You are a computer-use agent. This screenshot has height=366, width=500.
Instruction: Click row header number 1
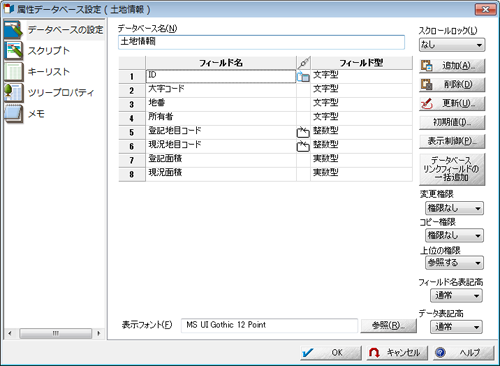point(132,77)
